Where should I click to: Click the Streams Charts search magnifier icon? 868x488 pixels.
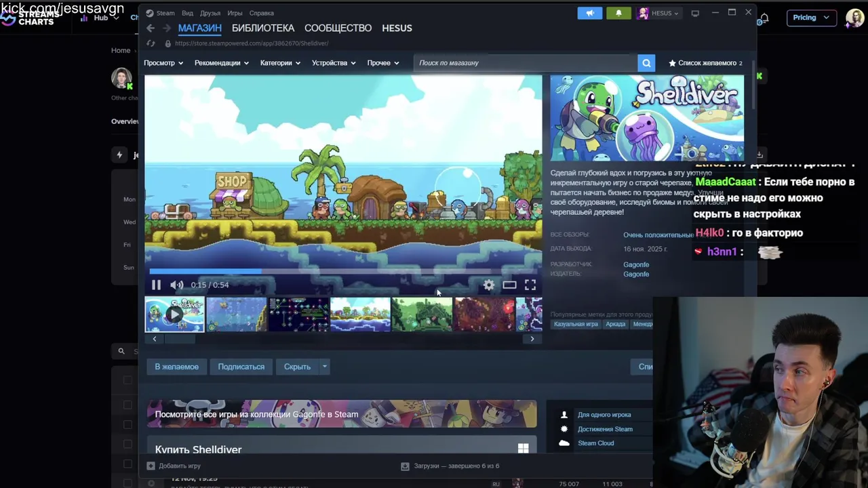(x=121, y=351)
